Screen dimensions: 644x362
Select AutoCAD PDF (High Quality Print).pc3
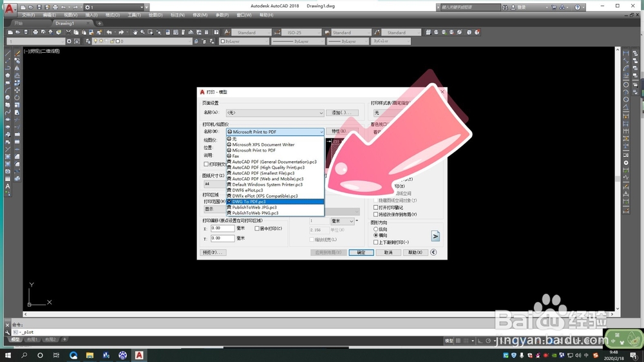(x=275, y=167)
